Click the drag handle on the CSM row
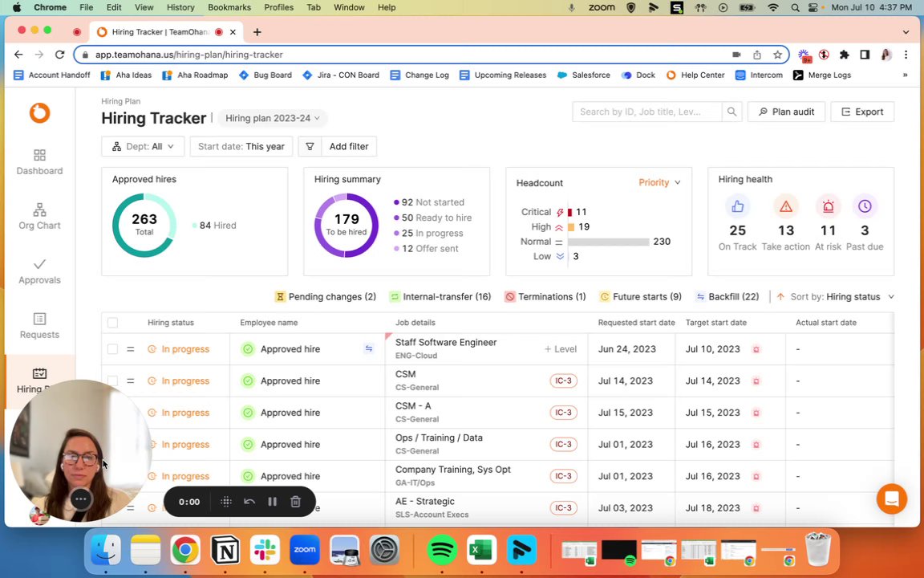The width and height of the screenshot is (924, 578). click(x=130, y=381)
